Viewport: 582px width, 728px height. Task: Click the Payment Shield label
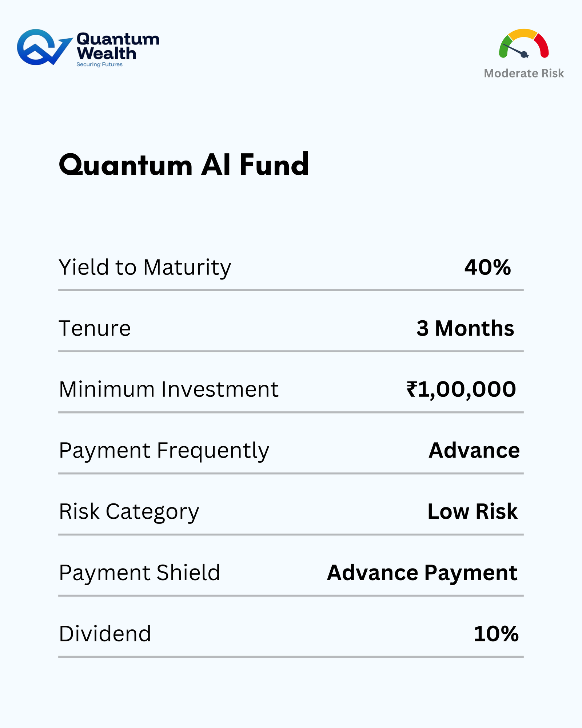pos(140,573)
